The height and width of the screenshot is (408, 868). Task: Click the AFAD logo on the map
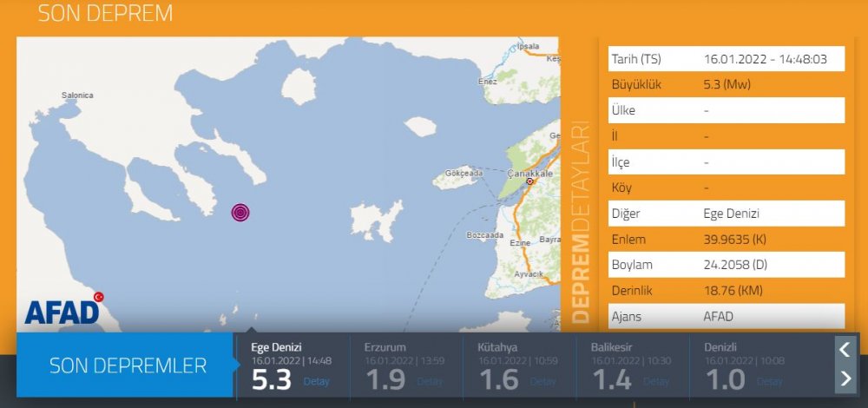62,313
